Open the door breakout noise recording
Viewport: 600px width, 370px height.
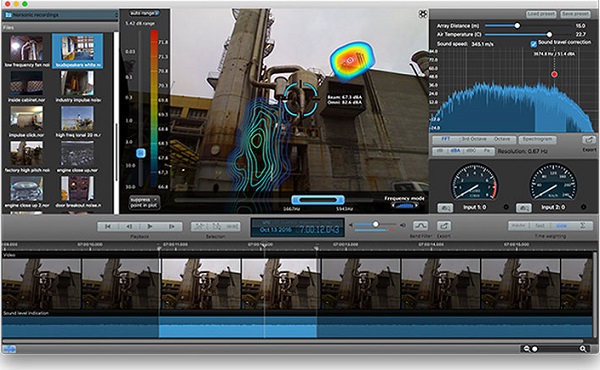point(78,192)
